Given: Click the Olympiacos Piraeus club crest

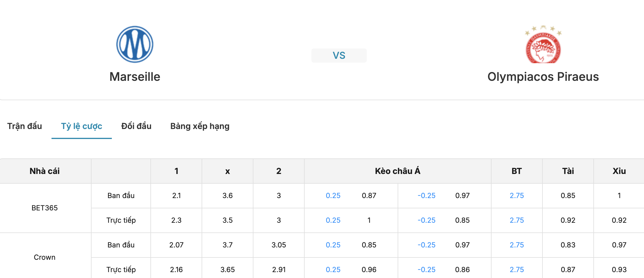Looking at the screenshot, I should (x=543, y=44).
